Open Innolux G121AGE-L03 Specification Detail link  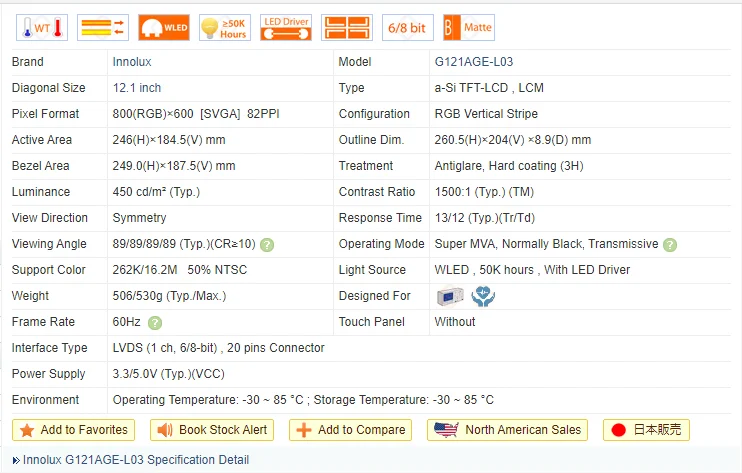pos(135,460)
